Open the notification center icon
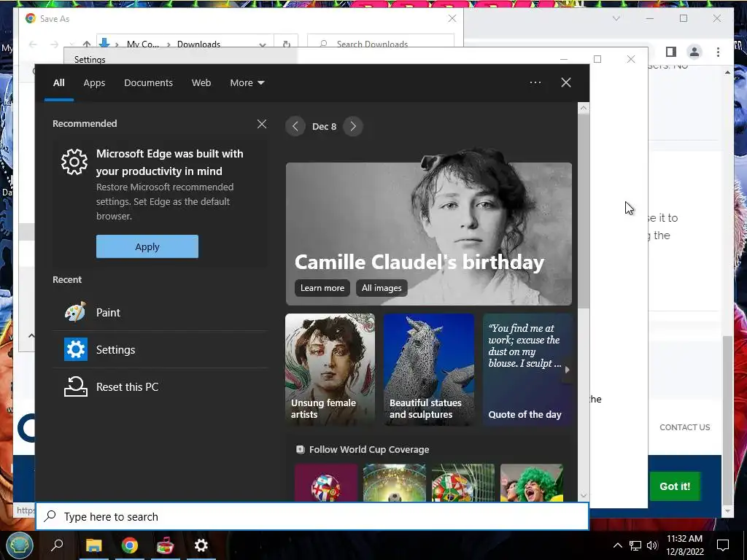Image resolution: width=747 pixels, height=560 pixels. pos(723,545)
